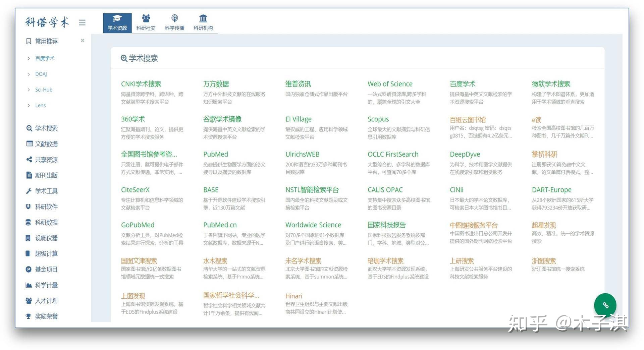Click the 奖励荣誉 trophy icon
The image size is (644, 350).
pyautogui.click(x=29, y=316)
